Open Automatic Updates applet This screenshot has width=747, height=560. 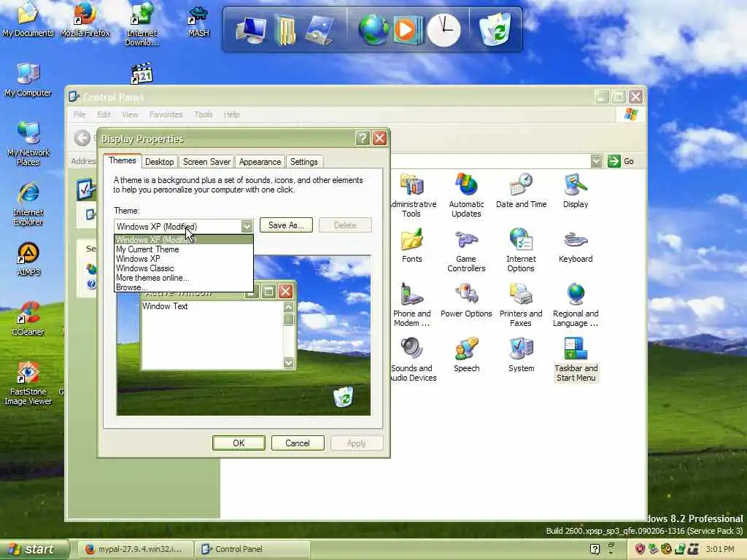(466, 195)
